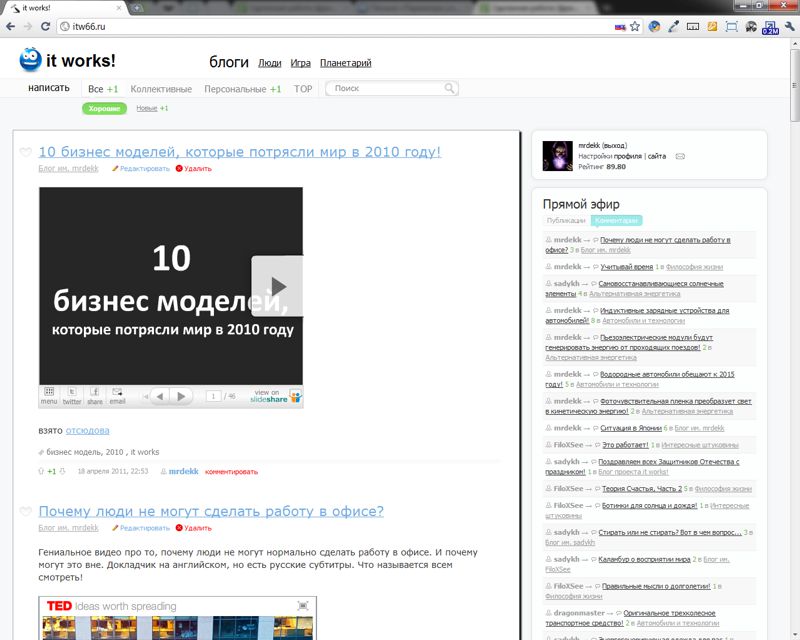Upvote the first post with up arrow
The image size is (800, 640).
pyautogui.click(x=41, y=471)
